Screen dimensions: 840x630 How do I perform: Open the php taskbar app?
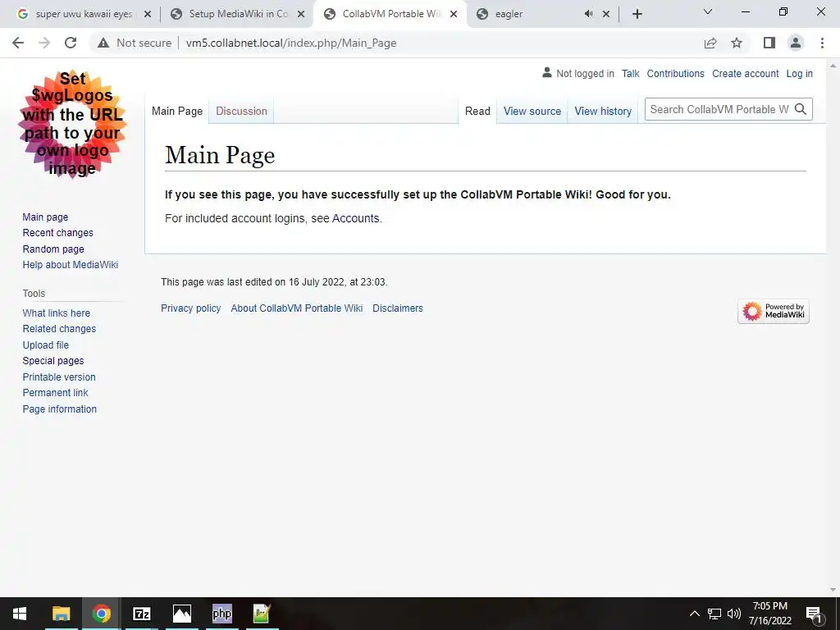(x=221, y=614)
